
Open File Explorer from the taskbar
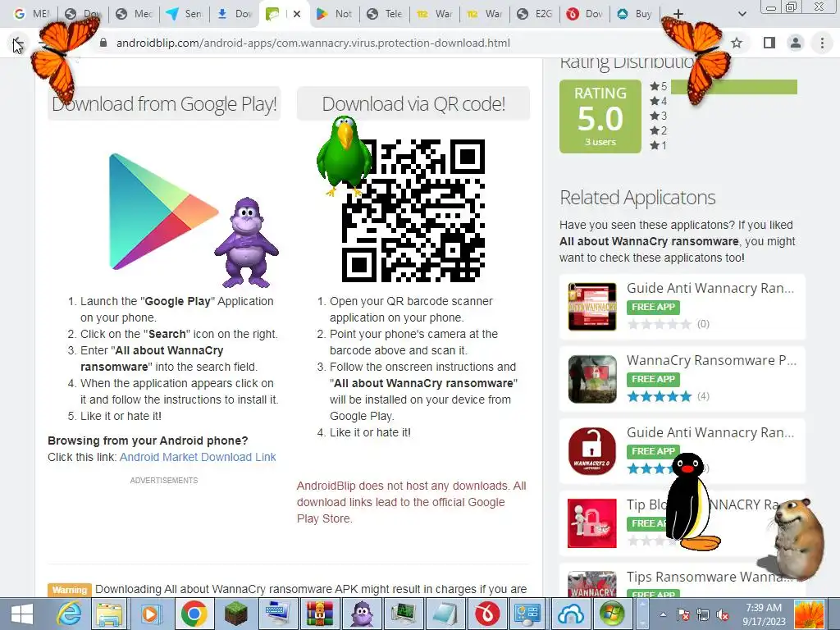(110, 614)
